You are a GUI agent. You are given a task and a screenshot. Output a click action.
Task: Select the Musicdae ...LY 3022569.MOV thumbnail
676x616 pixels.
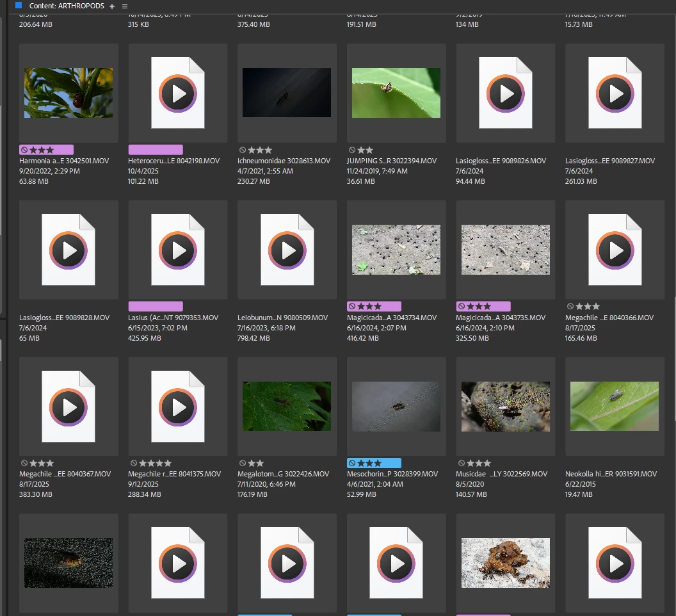coord(506,407)
